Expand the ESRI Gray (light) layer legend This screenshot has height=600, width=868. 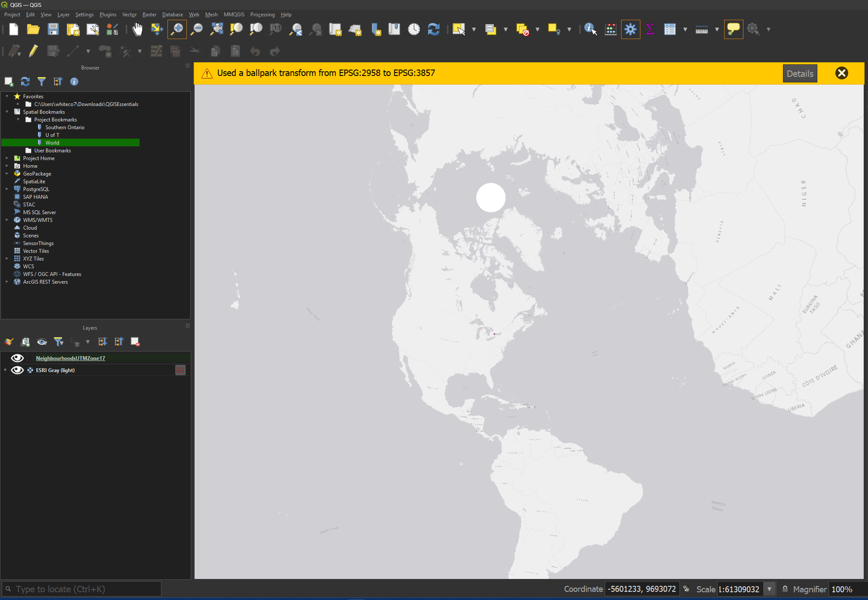tap(5, 370)
